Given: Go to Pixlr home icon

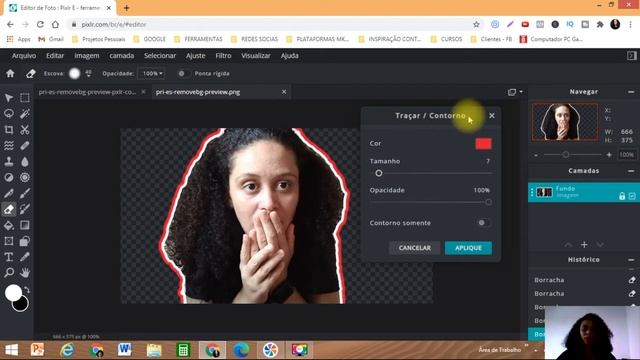Looking at the screenshot, I should 10,73.
